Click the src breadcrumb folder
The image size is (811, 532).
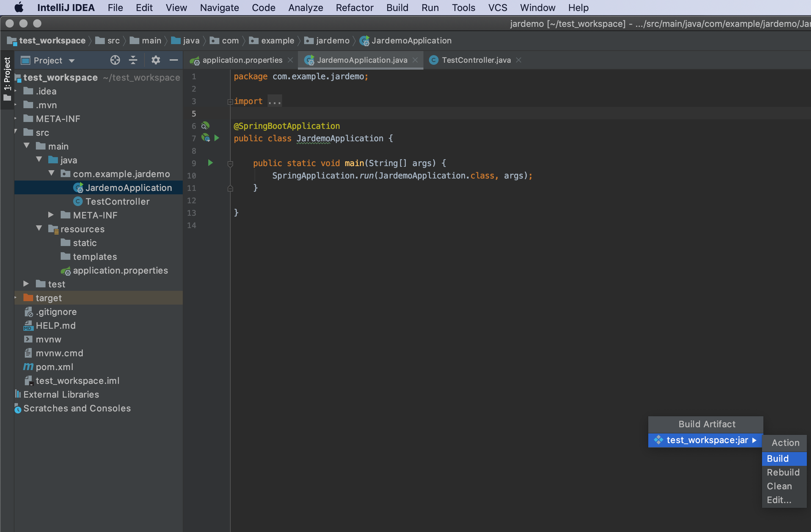(x=108, y=41)
